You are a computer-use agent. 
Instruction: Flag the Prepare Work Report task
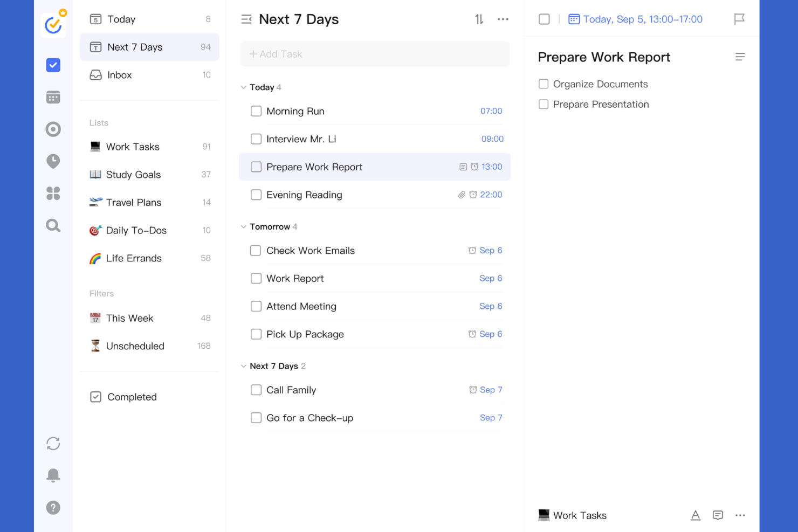(739, 19)
